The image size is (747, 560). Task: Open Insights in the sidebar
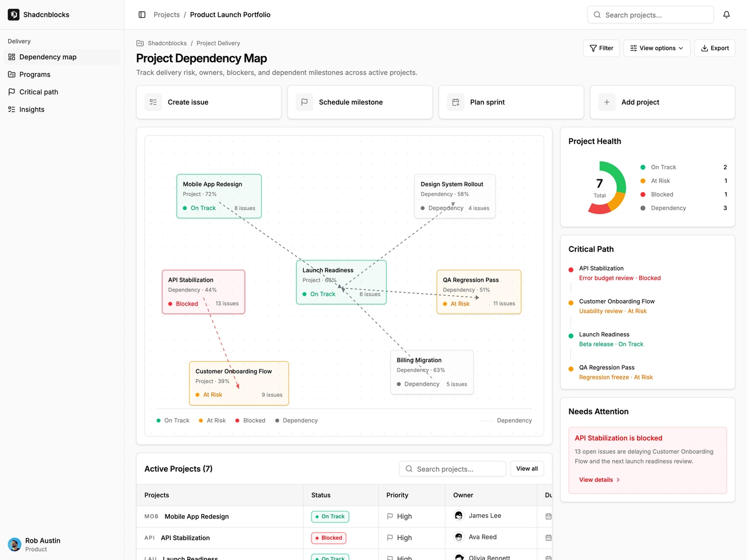tap(62, 110)
